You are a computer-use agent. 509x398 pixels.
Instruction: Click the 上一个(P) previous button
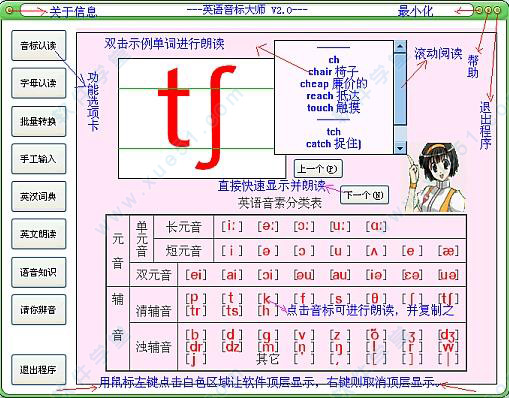318,169
